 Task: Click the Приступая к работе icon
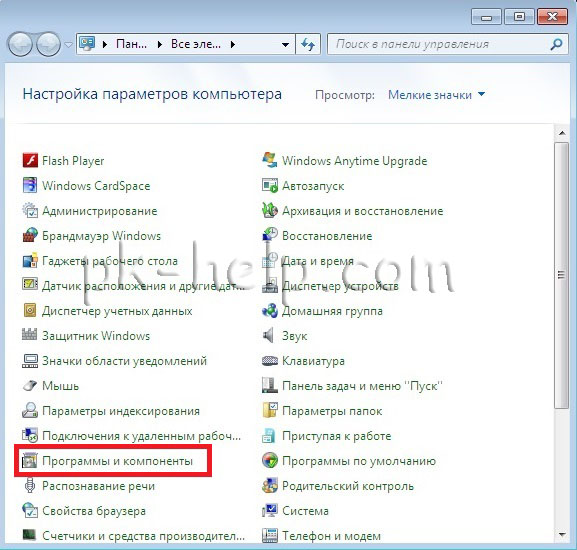(270, 436)
